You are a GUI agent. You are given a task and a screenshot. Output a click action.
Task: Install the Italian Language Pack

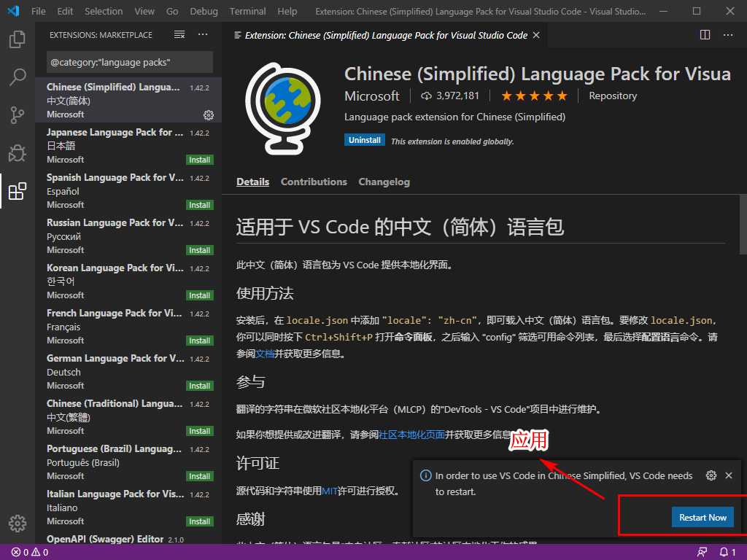click(199, 522)
